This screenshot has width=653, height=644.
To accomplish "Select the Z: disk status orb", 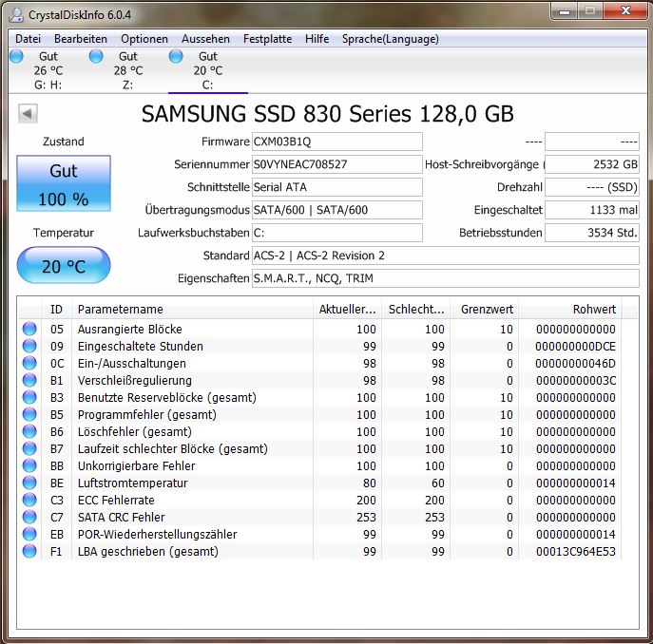I will coord(96,56).
